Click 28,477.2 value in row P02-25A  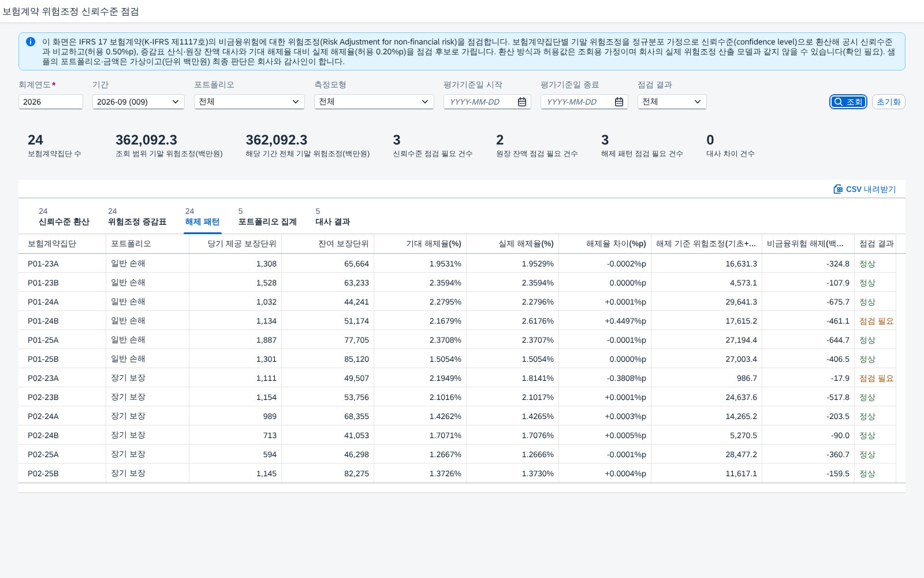(x=741, y=454)
